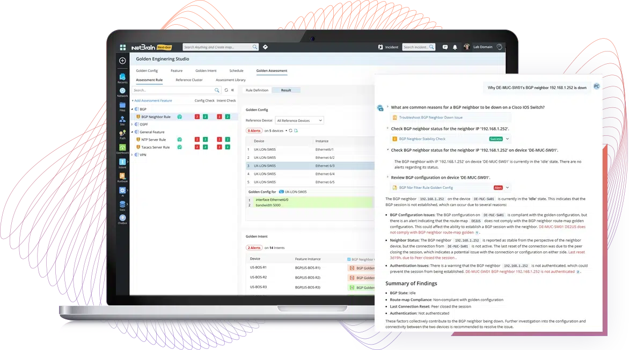Click the Search Incident field
Screen dimensions: 644x350
[x=419, y=47]
